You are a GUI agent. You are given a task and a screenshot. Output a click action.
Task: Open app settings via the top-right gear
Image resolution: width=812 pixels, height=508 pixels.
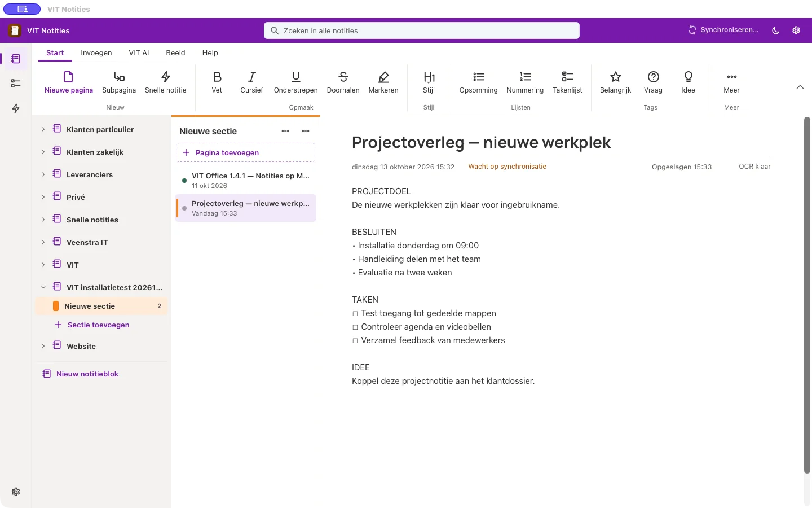click(796, 30)
